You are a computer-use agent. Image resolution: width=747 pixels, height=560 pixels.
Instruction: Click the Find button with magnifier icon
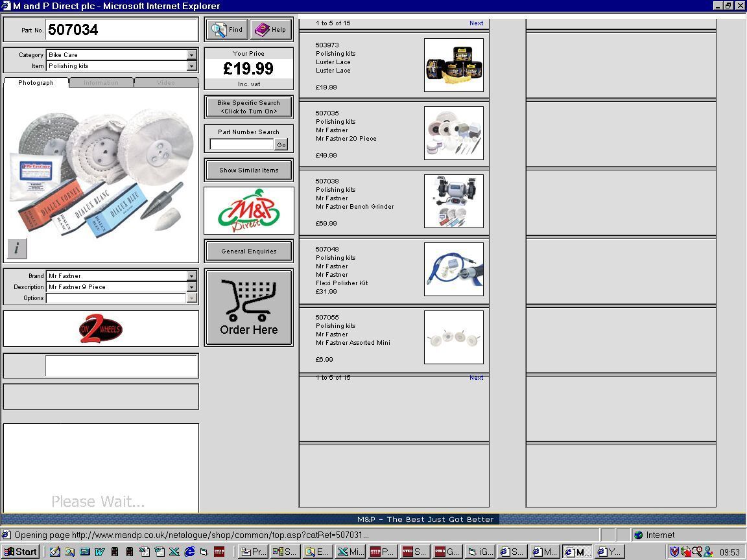tap(227, 30)
